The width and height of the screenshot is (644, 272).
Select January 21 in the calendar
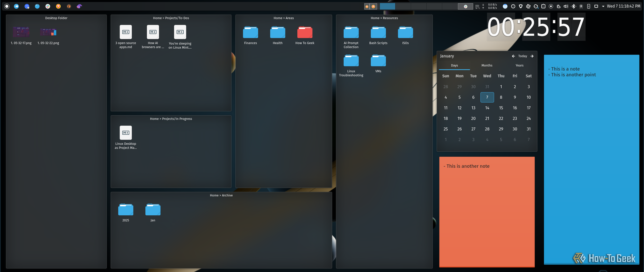(x=487, y=118)
